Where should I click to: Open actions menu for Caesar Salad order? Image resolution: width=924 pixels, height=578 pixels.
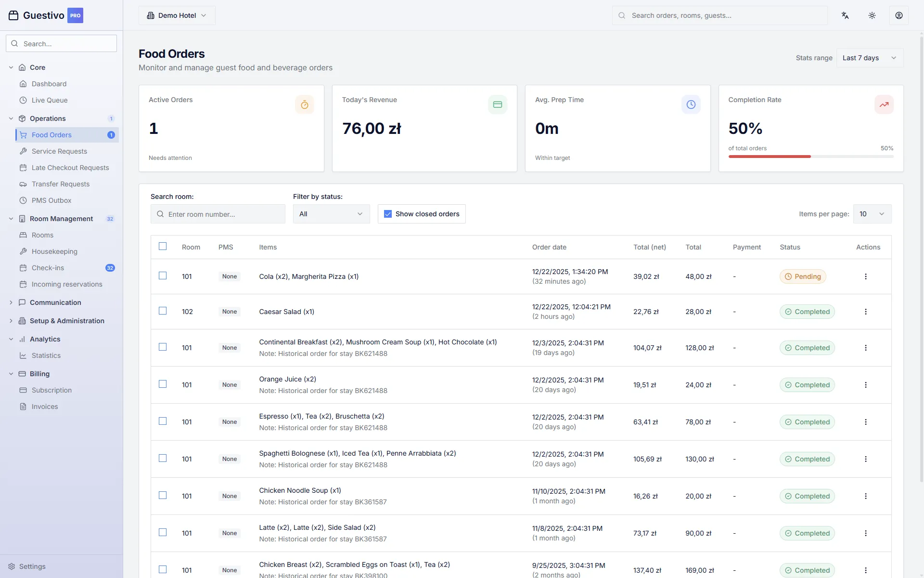click(865, 312)
